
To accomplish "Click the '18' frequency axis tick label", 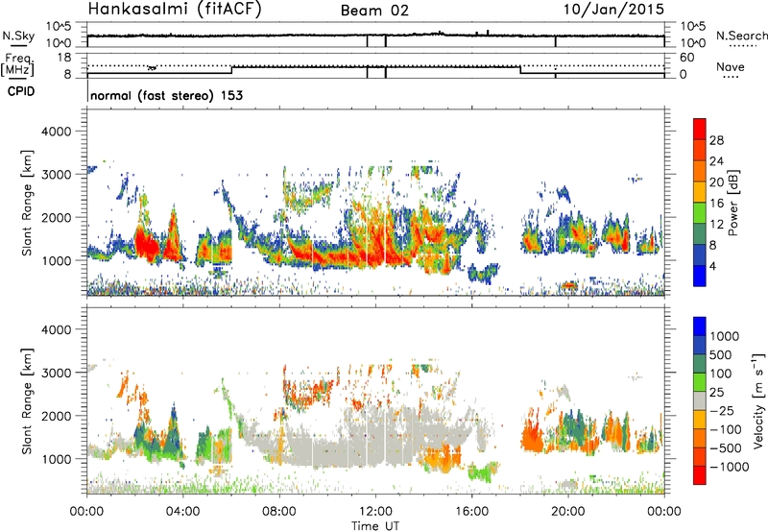I will pos(64,58).
